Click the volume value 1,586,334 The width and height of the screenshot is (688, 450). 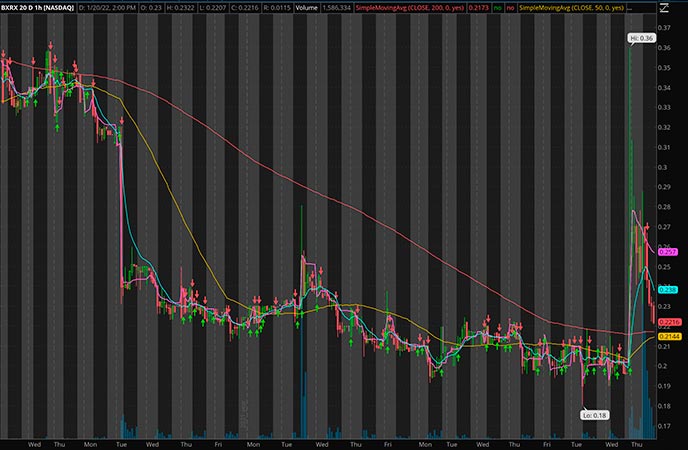[336, 8]
